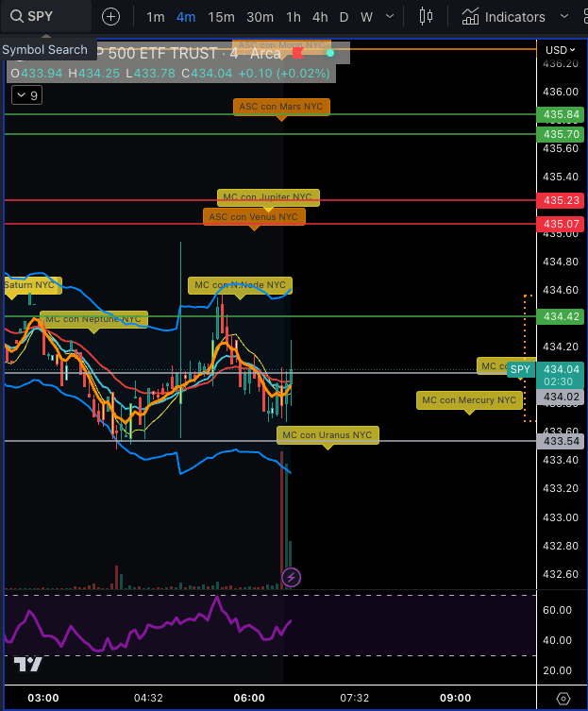
Task: Switch to the 1m timeframe
Action: point(155,17)
